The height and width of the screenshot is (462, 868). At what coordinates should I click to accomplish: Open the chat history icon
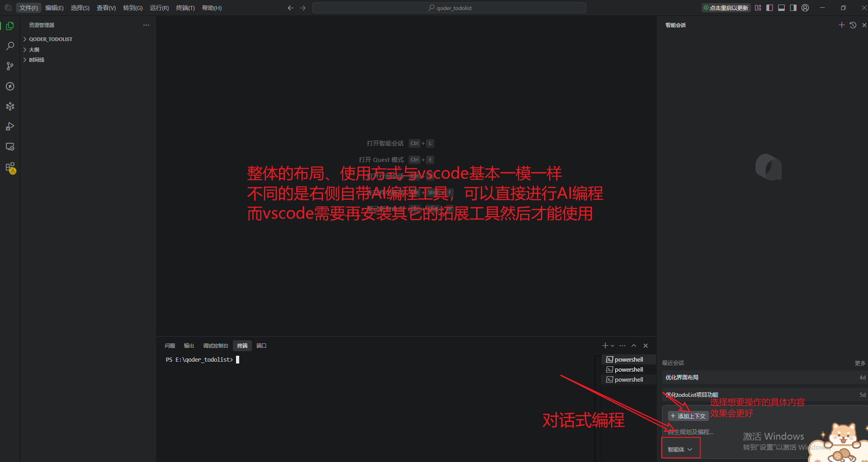tap(853, 25)
